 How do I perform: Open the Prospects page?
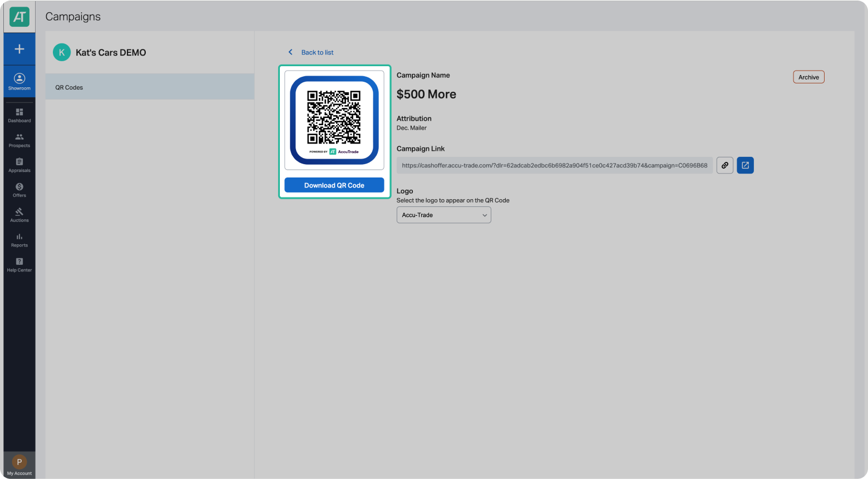tap(19, 141)
